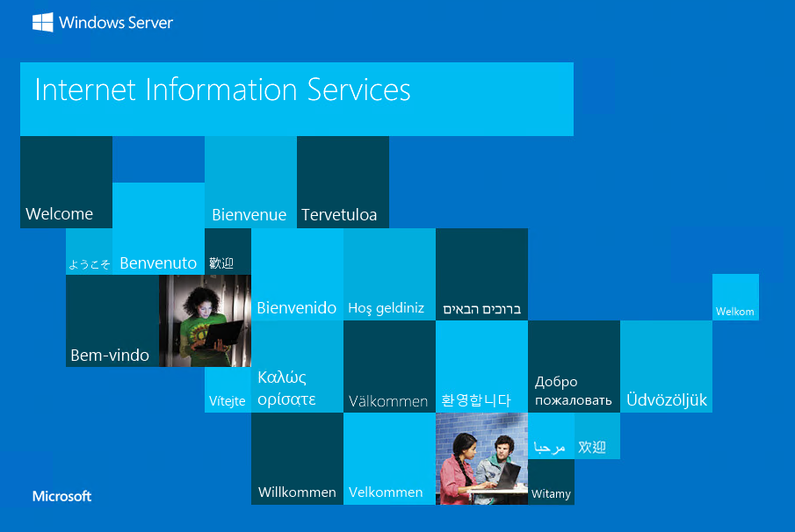Select the Internet Information Services banner

pyautogui.click(x=296, y=98)
